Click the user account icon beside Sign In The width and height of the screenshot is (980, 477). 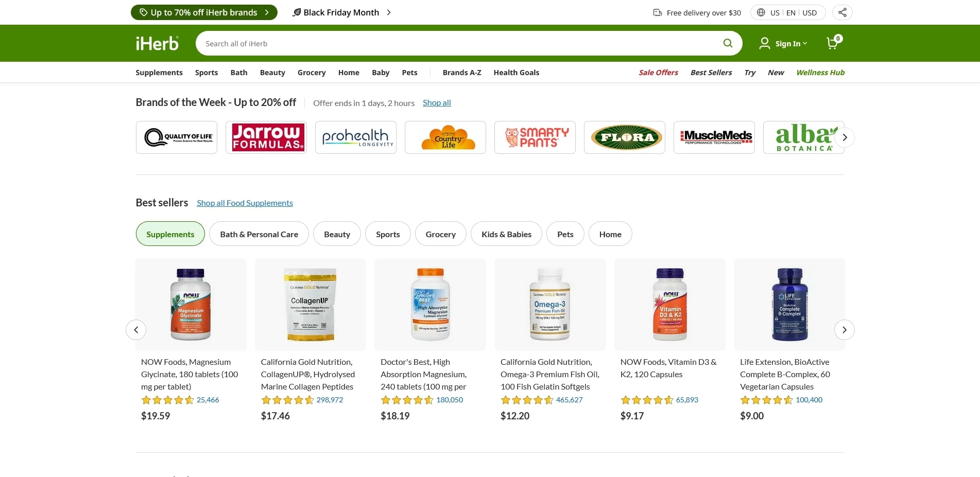(764, 43)
